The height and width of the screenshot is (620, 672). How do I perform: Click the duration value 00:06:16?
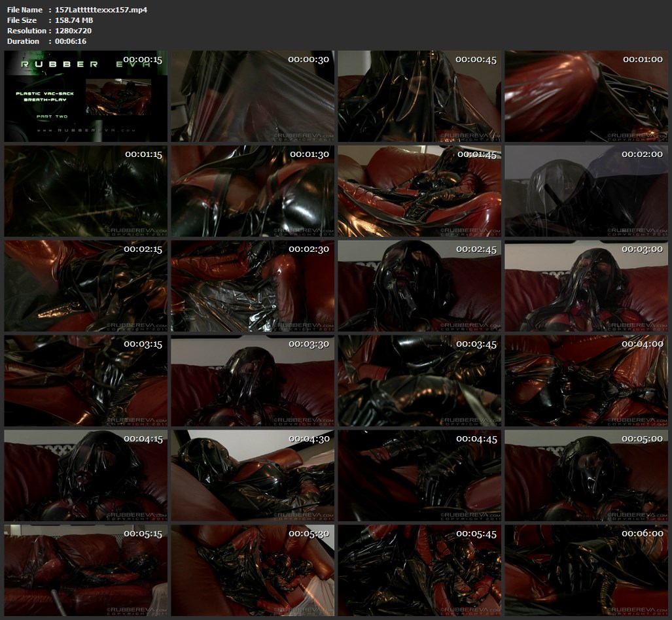point(71,41)
